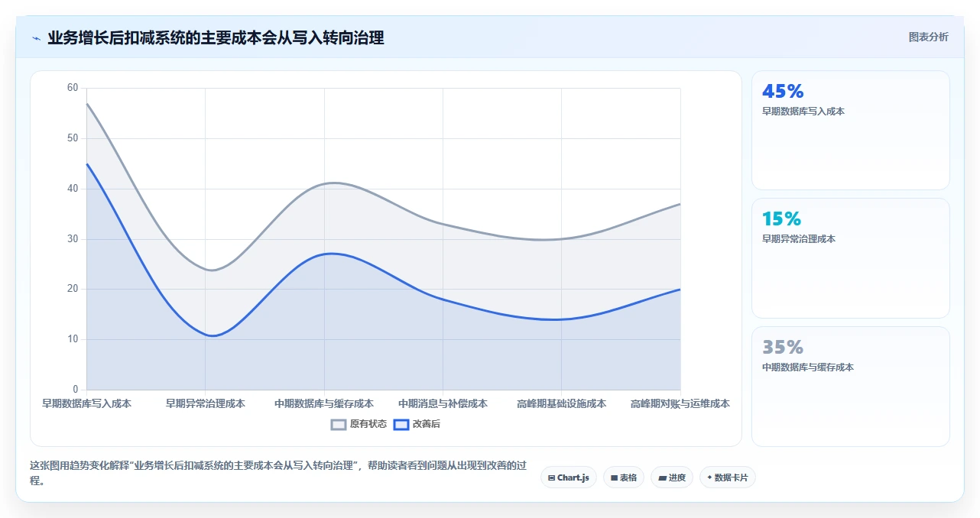Click the icon inside the 表格 tag
This screenshot has width=980, height=518.
[614, 478]
